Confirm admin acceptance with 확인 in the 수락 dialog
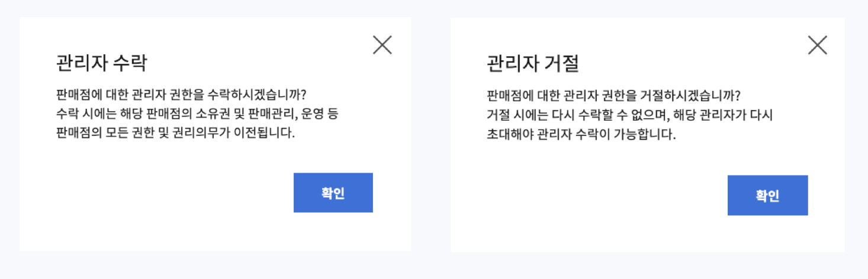 (333, 193)
